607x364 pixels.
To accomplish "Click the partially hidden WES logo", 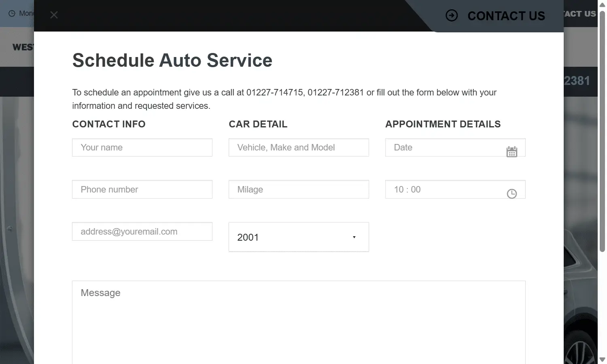I will (23, 47).
